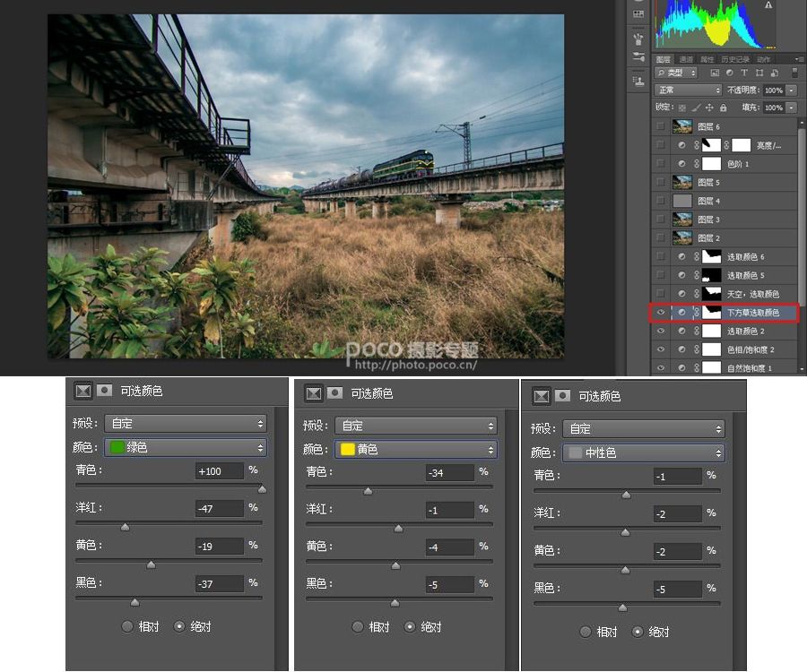The width and height of the screenshot is (807, 672).
Task: Switch to the 属性 tab
Action: [707, 59]
